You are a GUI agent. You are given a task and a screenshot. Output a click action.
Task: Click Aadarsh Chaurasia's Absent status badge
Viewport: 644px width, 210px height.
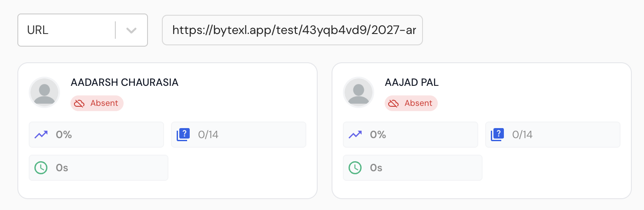(97, 103)
